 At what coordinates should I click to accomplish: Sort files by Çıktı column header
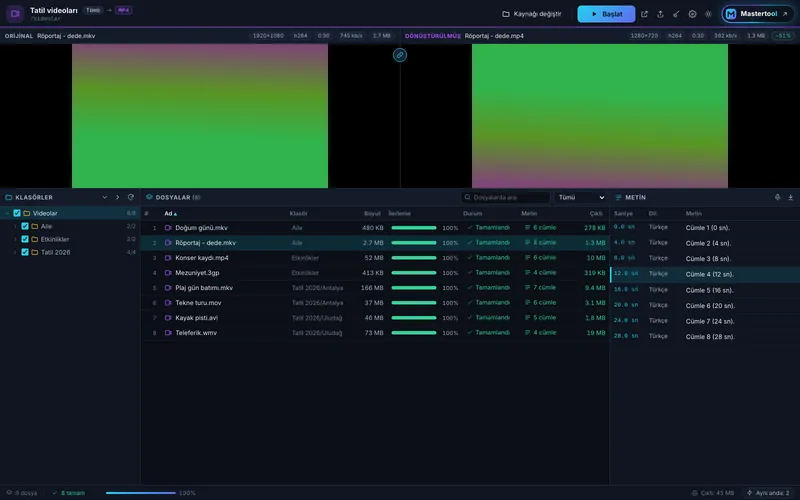(596, 214)
